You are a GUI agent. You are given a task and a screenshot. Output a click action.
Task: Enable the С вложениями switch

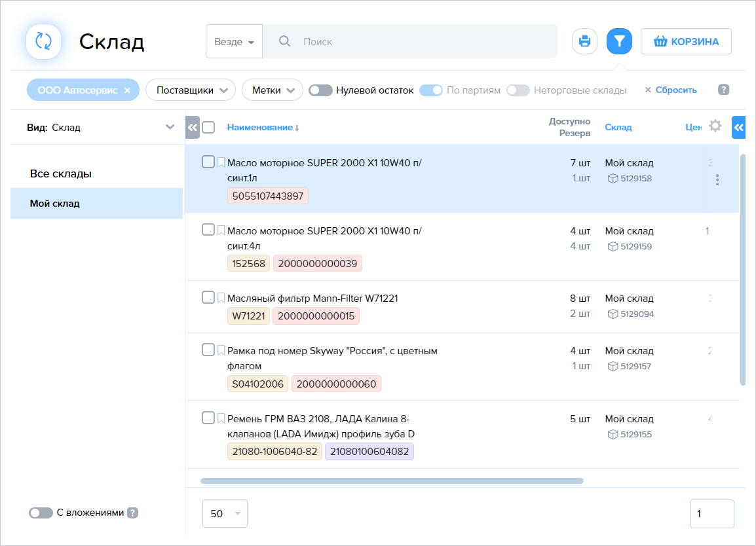coord(41,513)
